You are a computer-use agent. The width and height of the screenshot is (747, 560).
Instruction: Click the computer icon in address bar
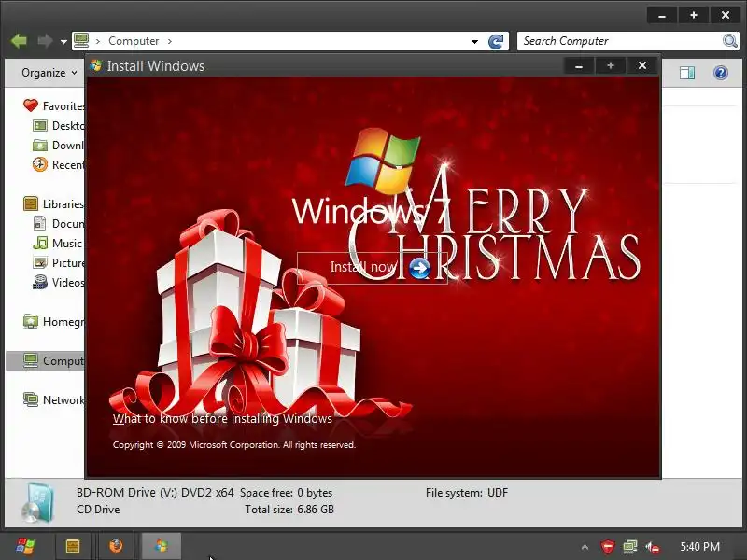pyautogui.click(x=81, y=40)
